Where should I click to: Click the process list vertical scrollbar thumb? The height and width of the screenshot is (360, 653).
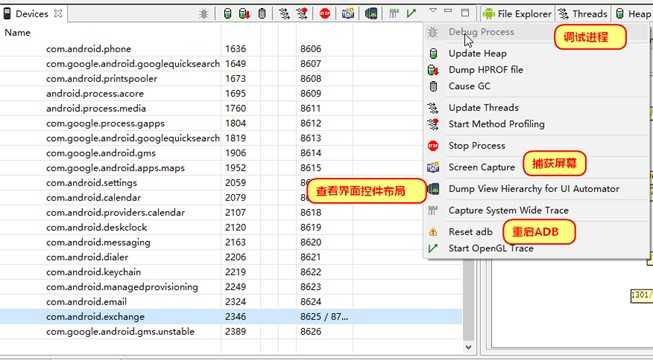469,299
